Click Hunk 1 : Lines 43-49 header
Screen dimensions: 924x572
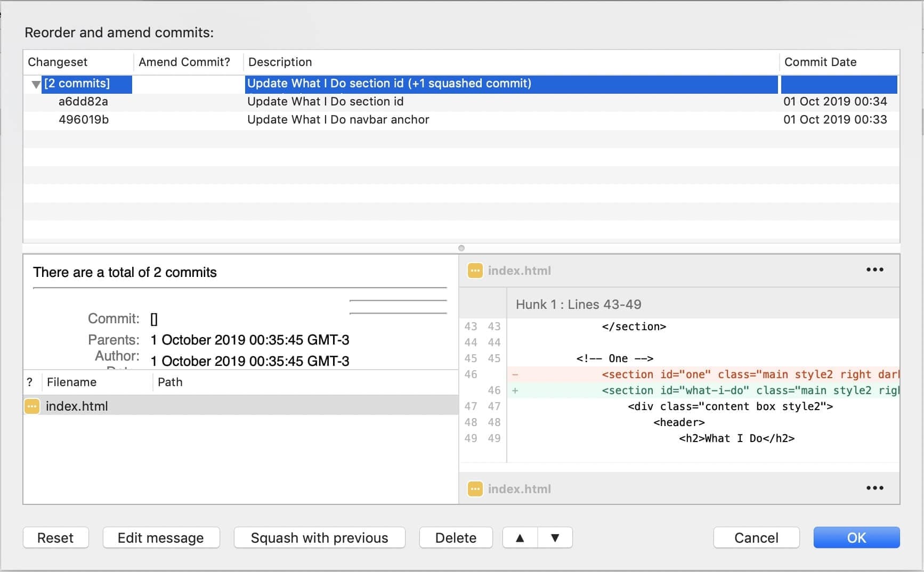click(578, 305)
